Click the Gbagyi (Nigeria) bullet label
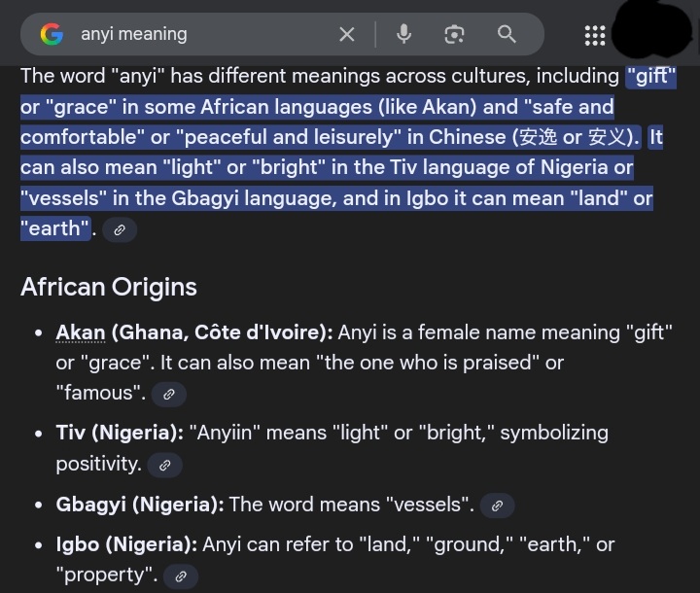Image resolution: width=700 pixels, height=593 pixels. (140, 505)
